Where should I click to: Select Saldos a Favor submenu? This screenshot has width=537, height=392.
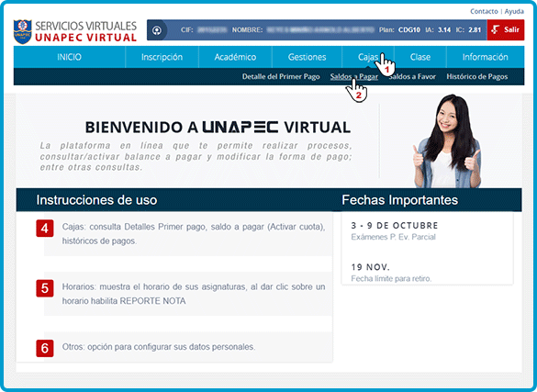coord(412,77)
